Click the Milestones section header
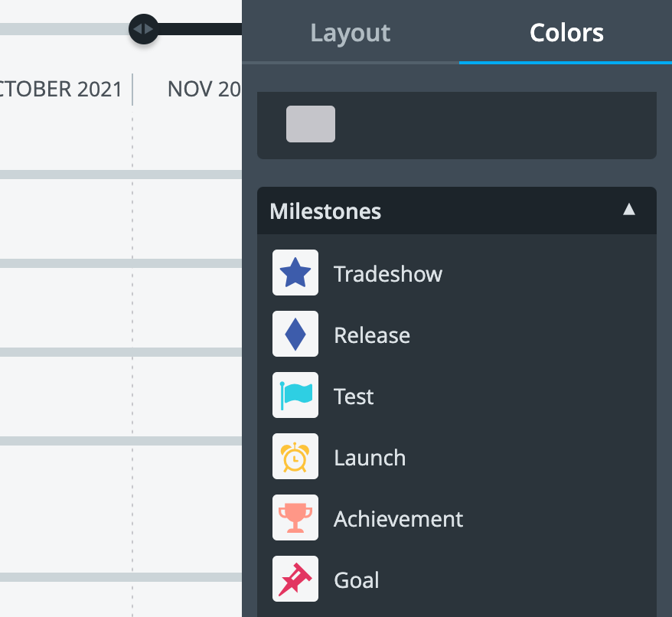 pos(457,211)
